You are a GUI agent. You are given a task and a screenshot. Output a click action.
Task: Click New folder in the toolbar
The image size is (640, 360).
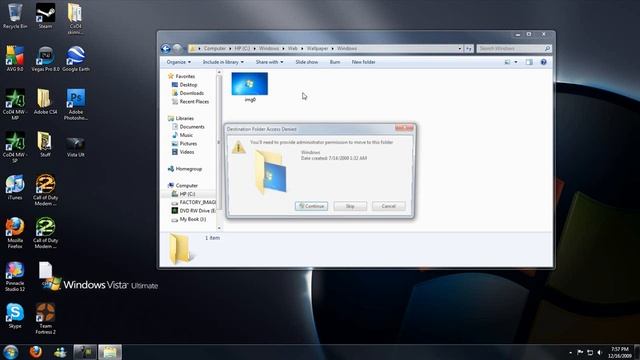363,62
